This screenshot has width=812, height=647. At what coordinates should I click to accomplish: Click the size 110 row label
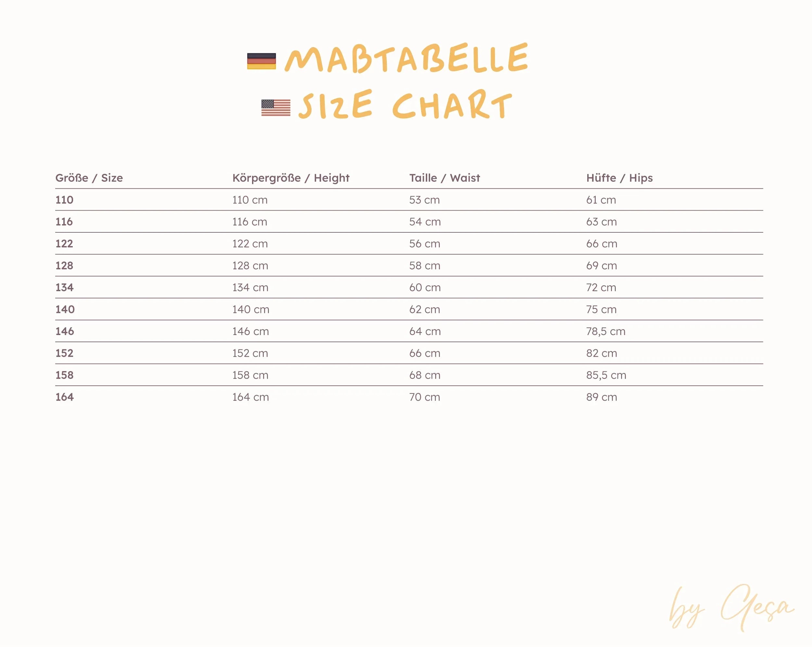64,200
